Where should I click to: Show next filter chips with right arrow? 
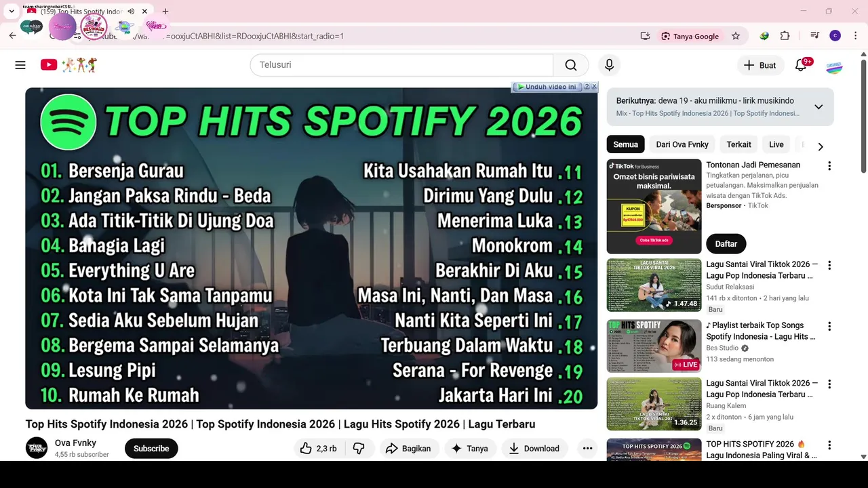tap(821, 146)
